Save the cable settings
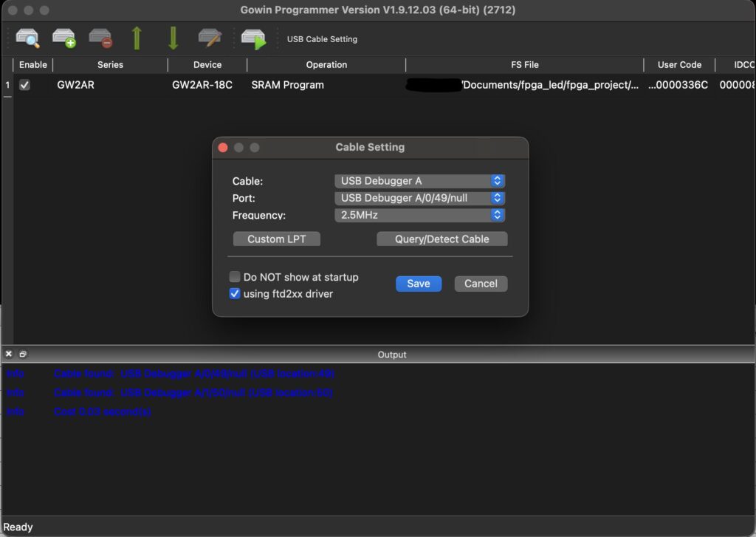Viewport: 756px width, 537px height. click(x=419, y=284)
